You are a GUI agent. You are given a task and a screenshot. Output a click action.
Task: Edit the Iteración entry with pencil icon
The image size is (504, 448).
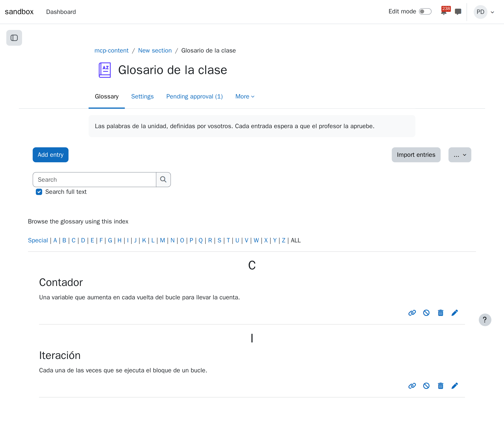coord(455,386)
